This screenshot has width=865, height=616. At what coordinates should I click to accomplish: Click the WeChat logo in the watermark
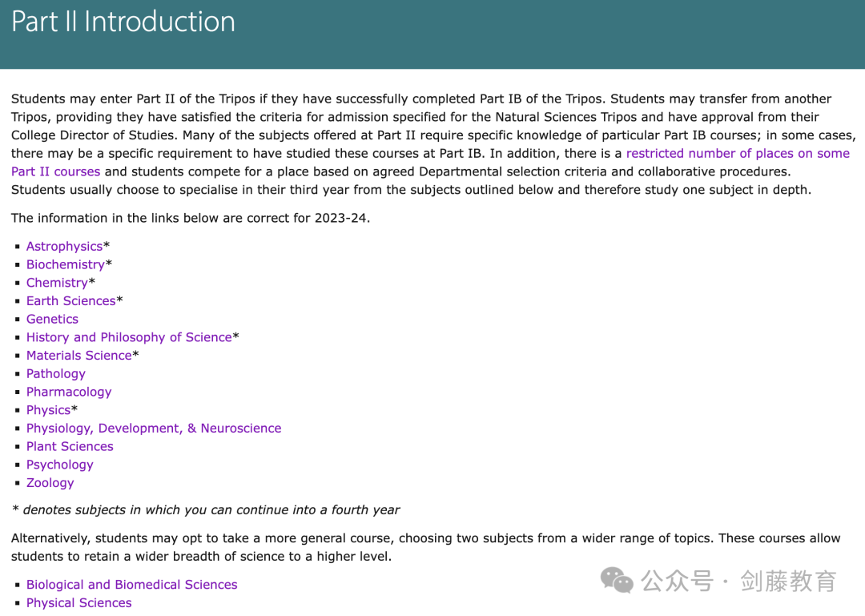point(616,581)
